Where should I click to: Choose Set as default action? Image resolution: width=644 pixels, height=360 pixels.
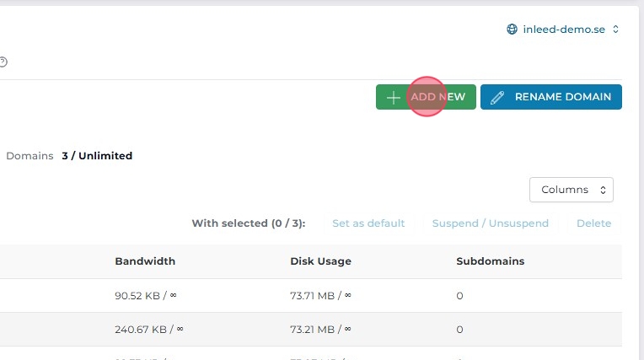368,223
